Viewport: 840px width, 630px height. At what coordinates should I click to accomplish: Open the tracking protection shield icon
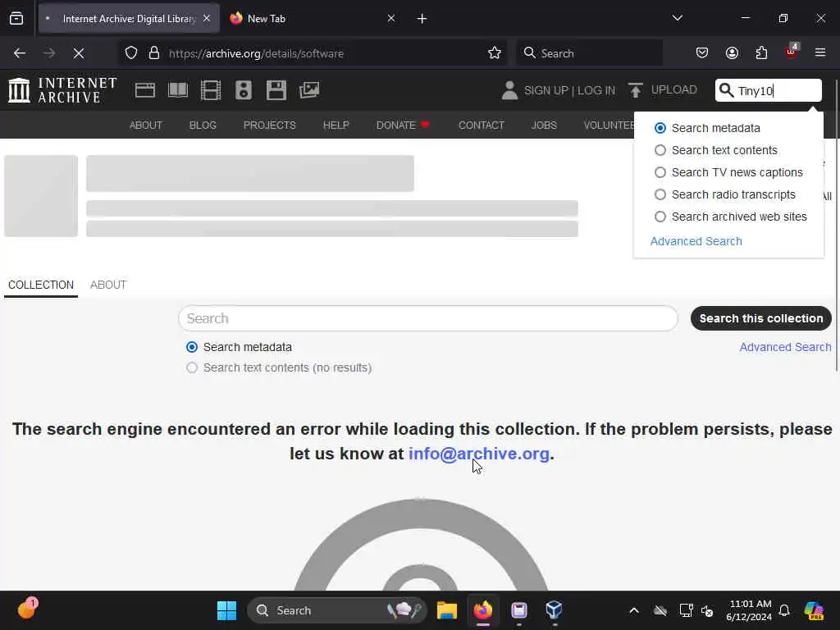(131, 53)
